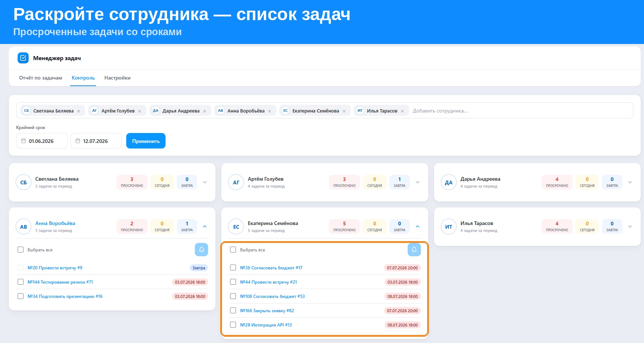Click the bell notify icon in Екатерина Семёнова card
The image size is (644, 343).
pyautogui.click(x=414, y=250)
